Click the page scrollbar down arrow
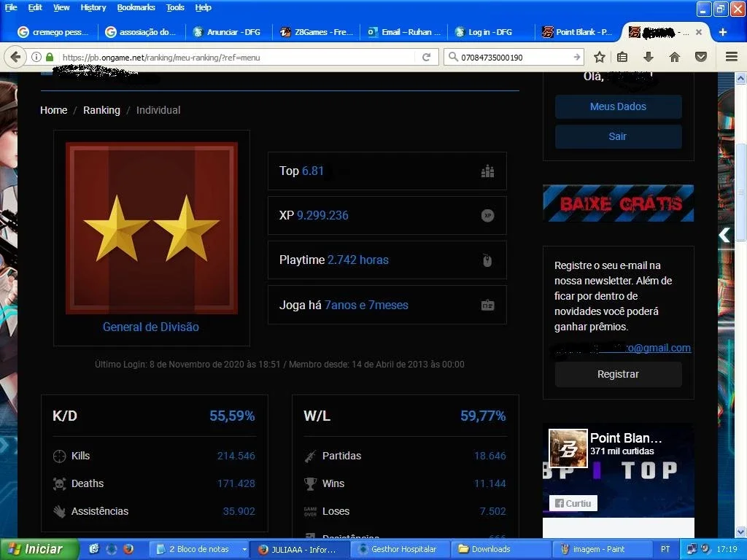 (x=741, y=532)
